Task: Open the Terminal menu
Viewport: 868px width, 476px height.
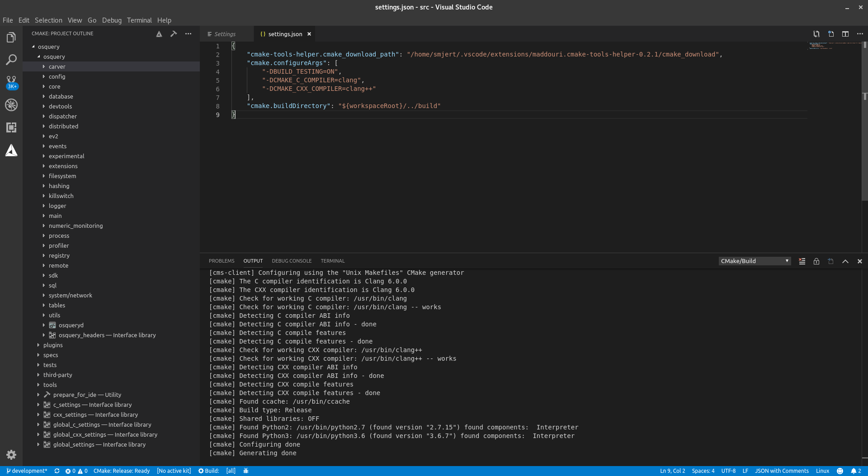Action: (139, 20)
